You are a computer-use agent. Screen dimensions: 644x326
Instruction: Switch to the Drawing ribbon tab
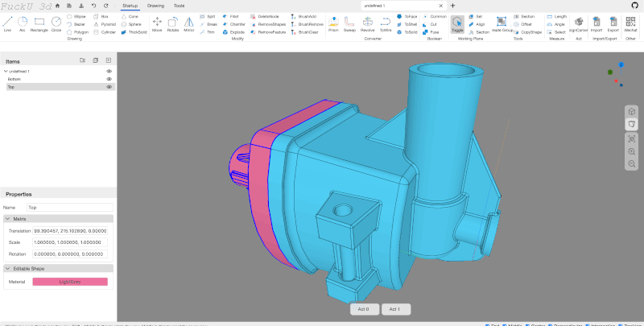155,6
